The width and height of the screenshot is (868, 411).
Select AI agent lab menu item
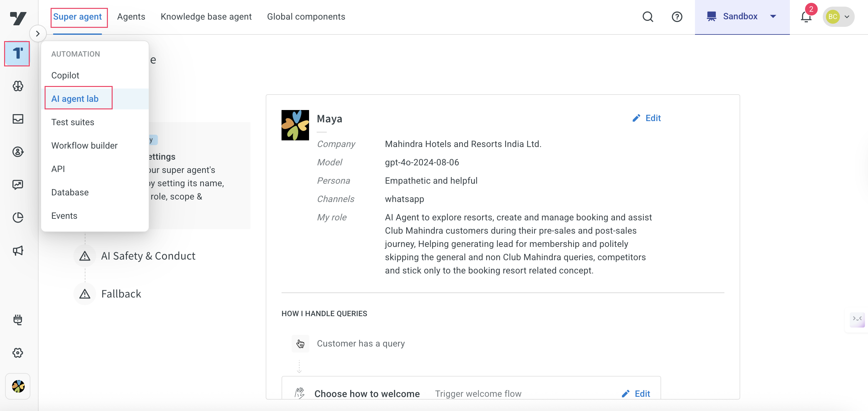point(95,99)
